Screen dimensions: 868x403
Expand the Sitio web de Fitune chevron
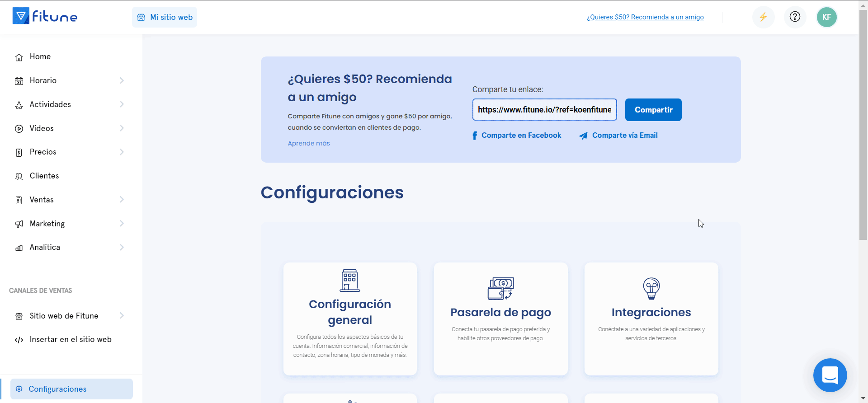(122, 316)
